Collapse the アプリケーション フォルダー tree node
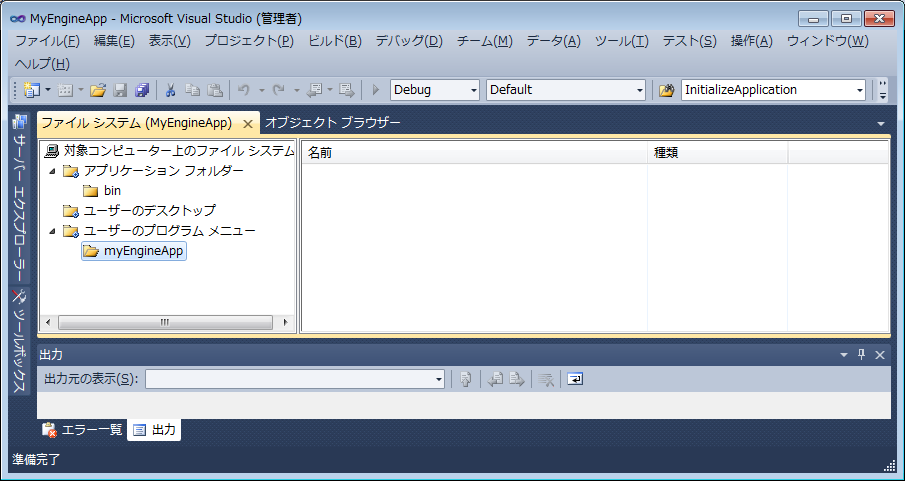905x481 pixels. 53,171
